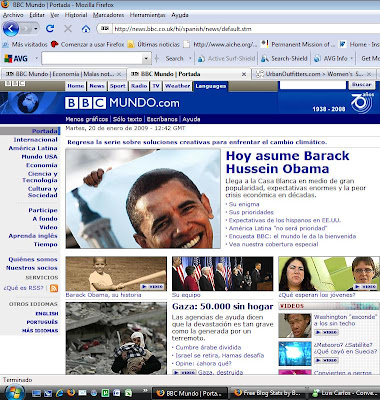Open Más visitados bookmarks folder

click(25, 44)
